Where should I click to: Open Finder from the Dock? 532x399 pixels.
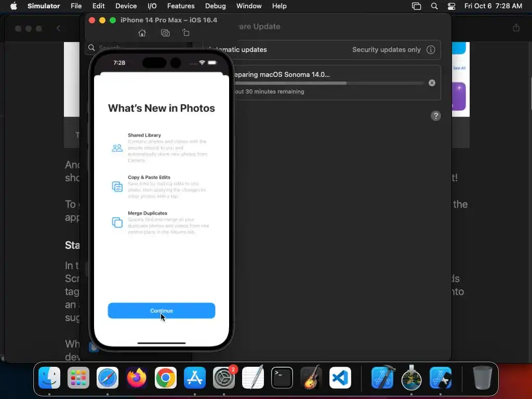click(49, 378)
